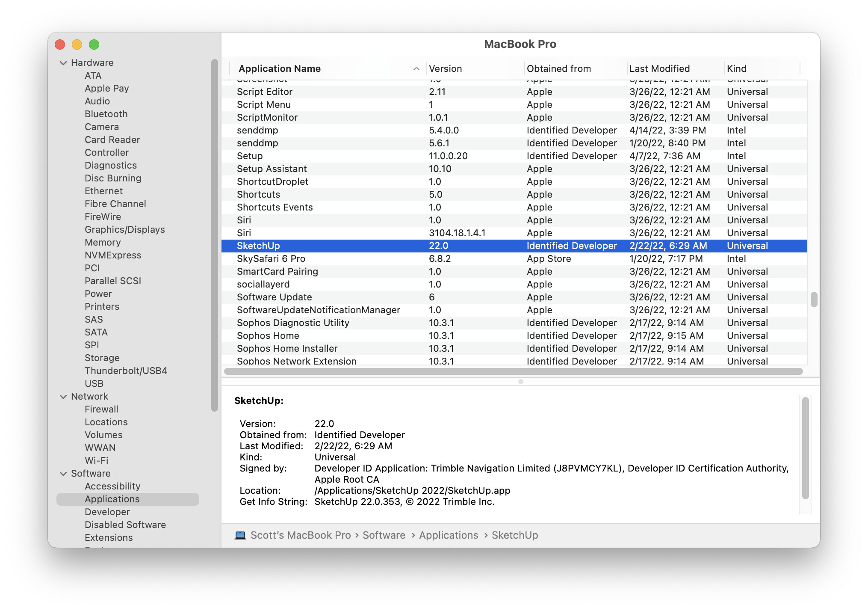Select the SmartCard Pairing row
Viewport: 868px width, 611px height.
514,272
